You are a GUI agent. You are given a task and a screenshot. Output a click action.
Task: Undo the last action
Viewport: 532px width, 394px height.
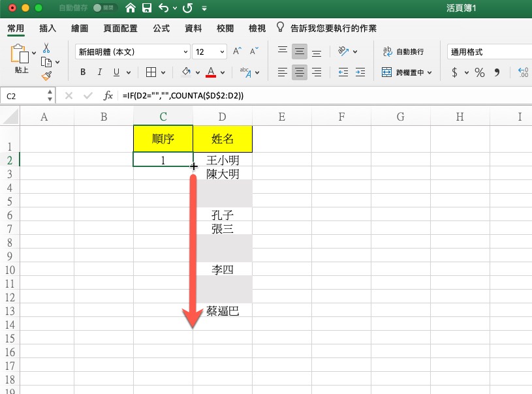[164, 8]
